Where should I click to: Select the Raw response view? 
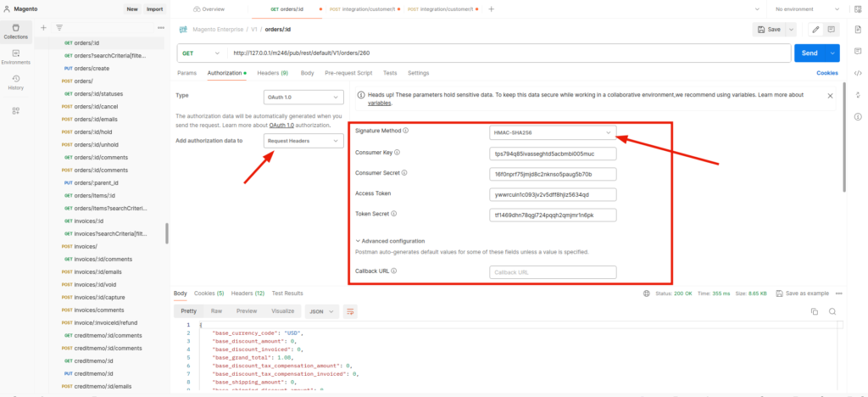(216, 311)
